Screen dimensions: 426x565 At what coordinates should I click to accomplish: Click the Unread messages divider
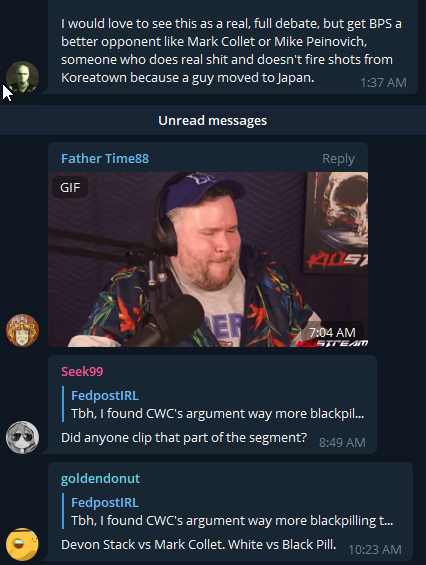(213, 120)
